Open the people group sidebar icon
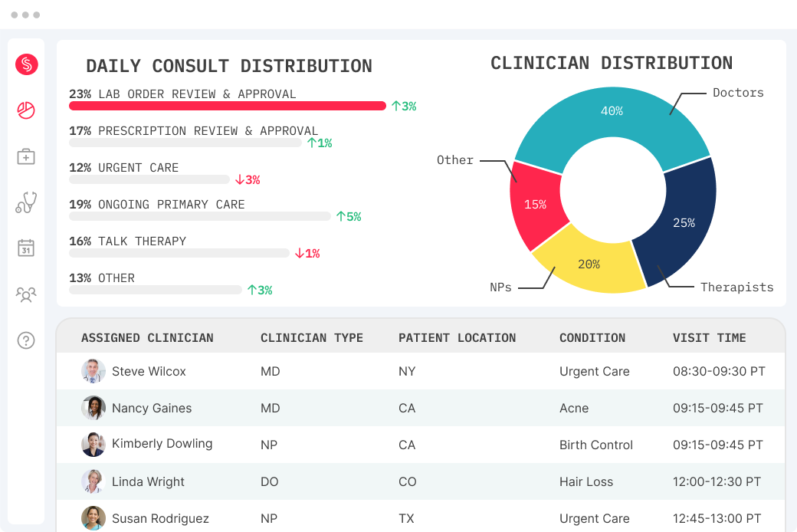 pos(26,294)
